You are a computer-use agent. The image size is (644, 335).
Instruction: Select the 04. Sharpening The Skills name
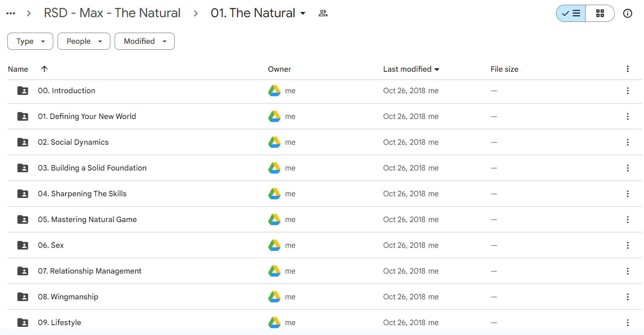82,194
